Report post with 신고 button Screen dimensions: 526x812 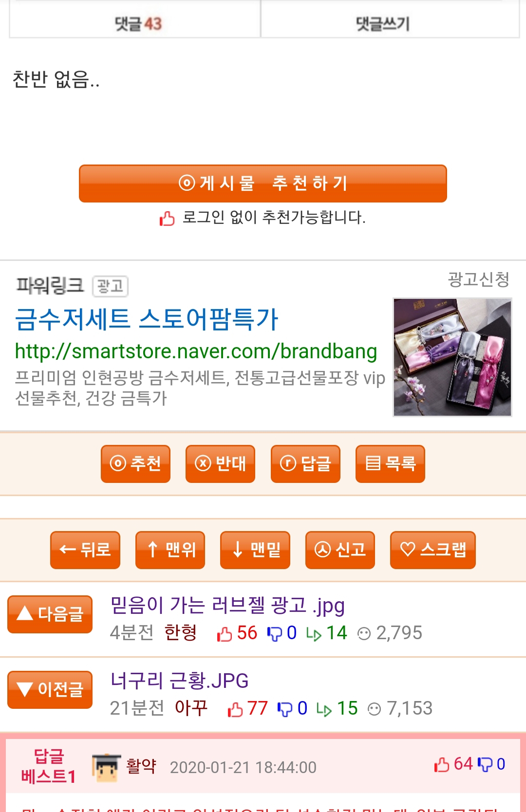point(340,550)
